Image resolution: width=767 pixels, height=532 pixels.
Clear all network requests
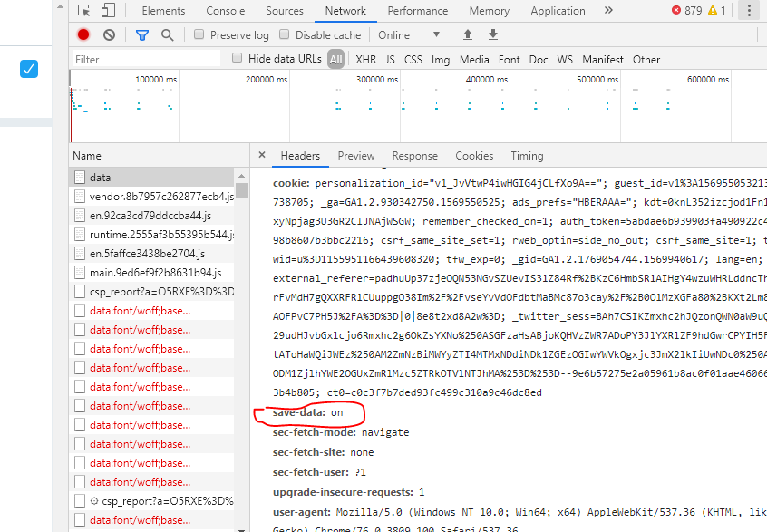[x=108, y=34]
